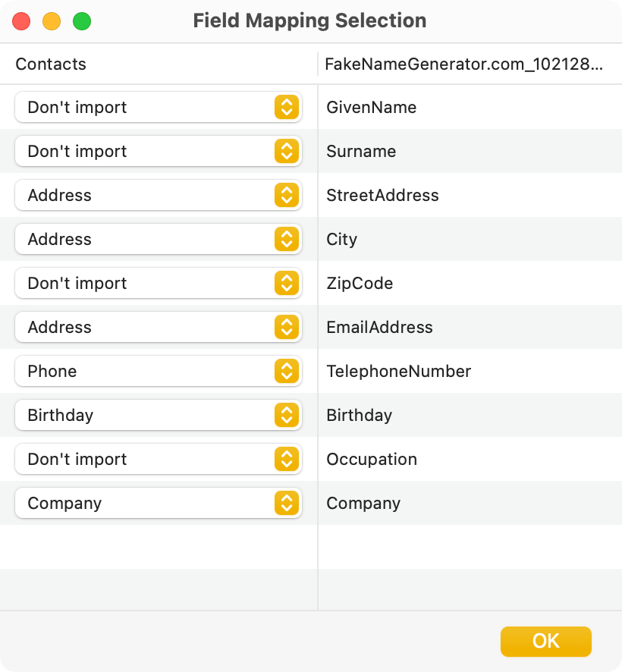
Task: Click the stepper arrows next to City
Action: [286, 240]
